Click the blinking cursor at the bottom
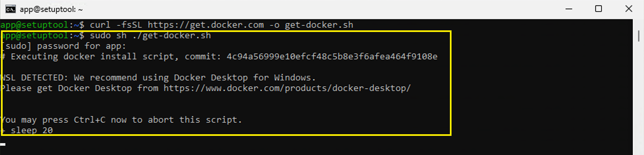Screen dimensions: 644x155 pyautogui.click(x=3, y=144)
